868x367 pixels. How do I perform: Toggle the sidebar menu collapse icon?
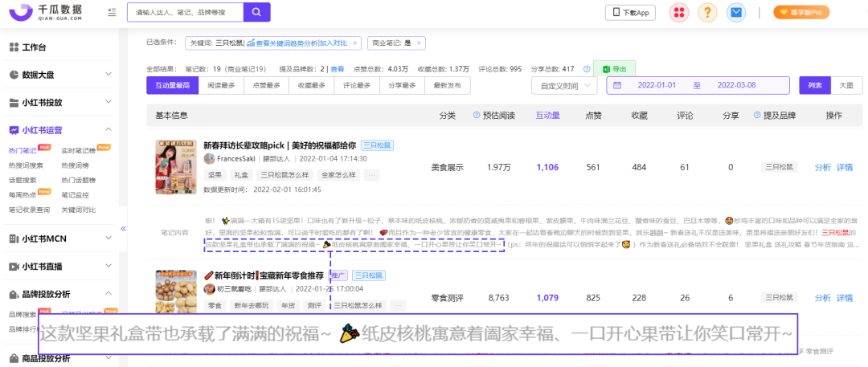112,12
